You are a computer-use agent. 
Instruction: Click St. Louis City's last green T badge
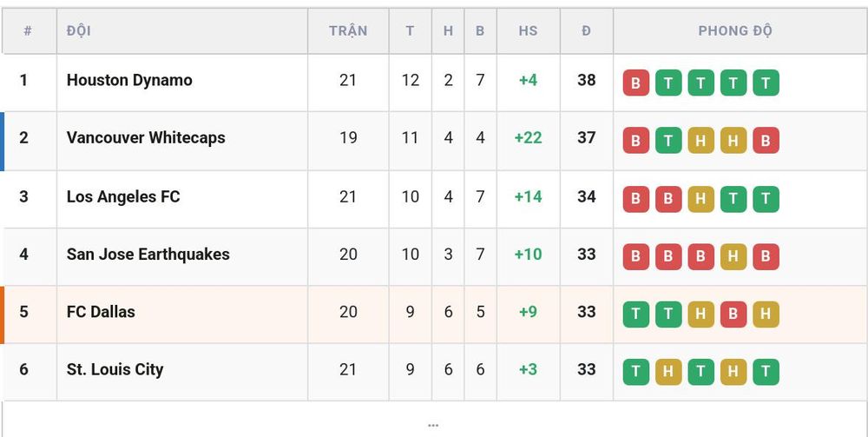(x=766, y=372)
